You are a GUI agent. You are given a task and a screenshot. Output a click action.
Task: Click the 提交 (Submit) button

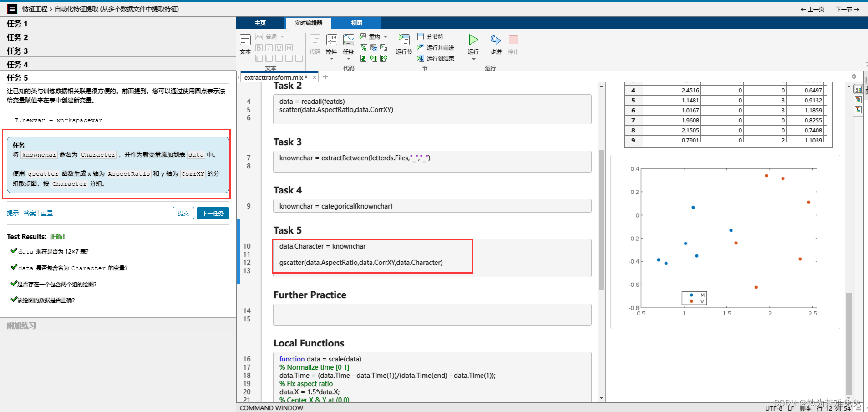(x=183, y=213)
